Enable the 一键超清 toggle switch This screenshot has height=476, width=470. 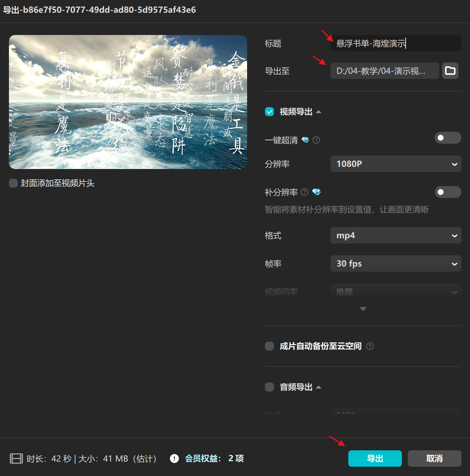pyautogui.click(x=448, y=138)
